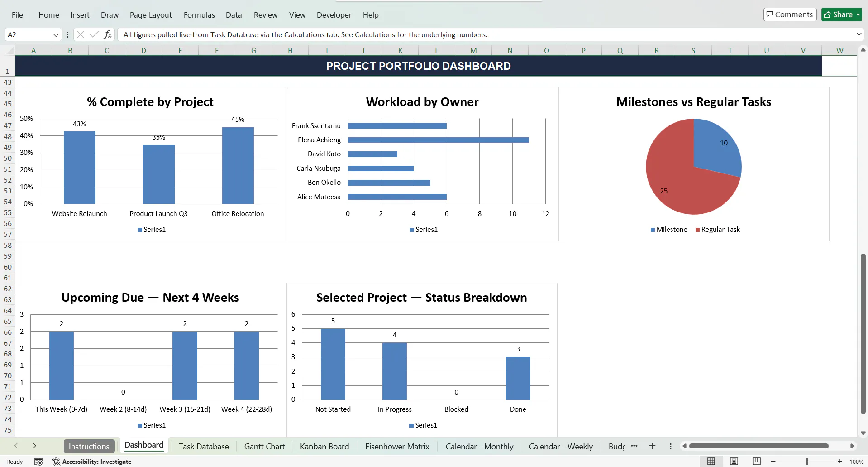Image resolution: width=868 pixels, height=467 pixels.
Task: Click the zoom out minus button
Action: tap(773, 462)
